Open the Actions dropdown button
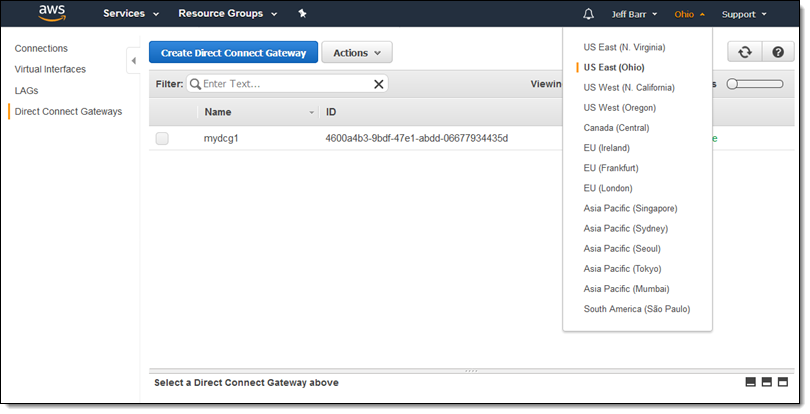 point(356,53)
